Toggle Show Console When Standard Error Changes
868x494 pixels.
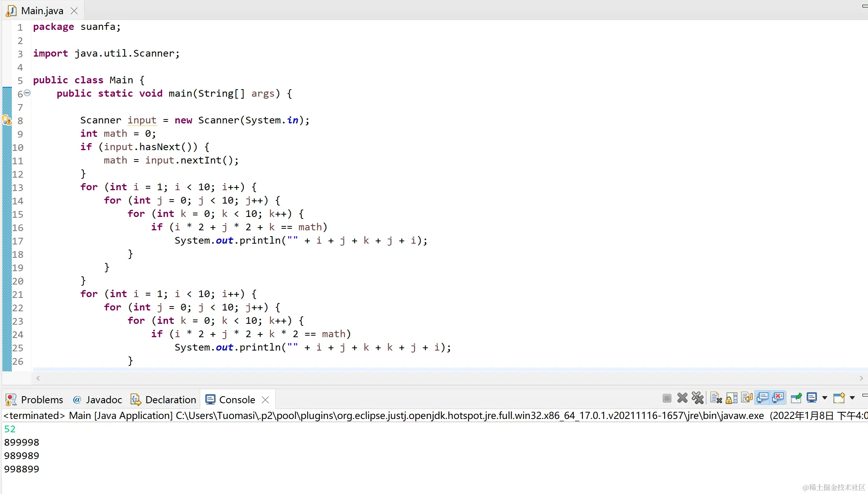click(x=778, y=398)
